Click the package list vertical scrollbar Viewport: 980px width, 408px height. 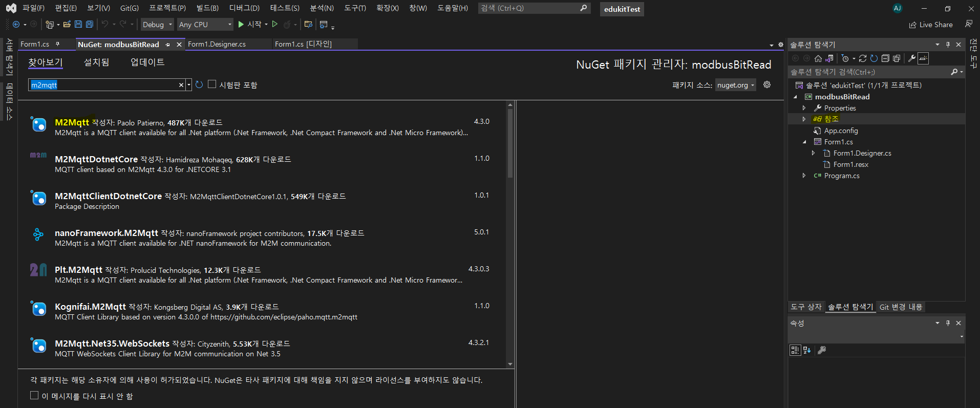click(510, 143)
